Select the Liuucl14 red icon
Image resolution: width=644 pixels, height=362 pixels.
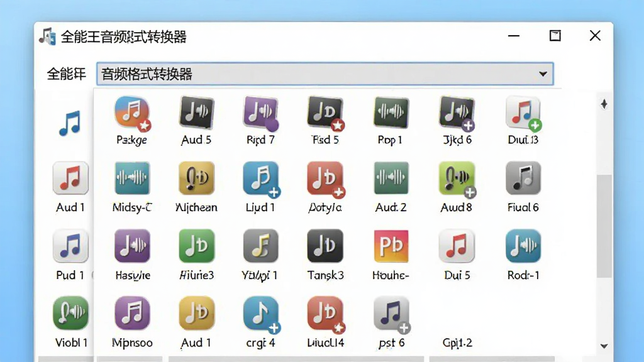(325, 314)
